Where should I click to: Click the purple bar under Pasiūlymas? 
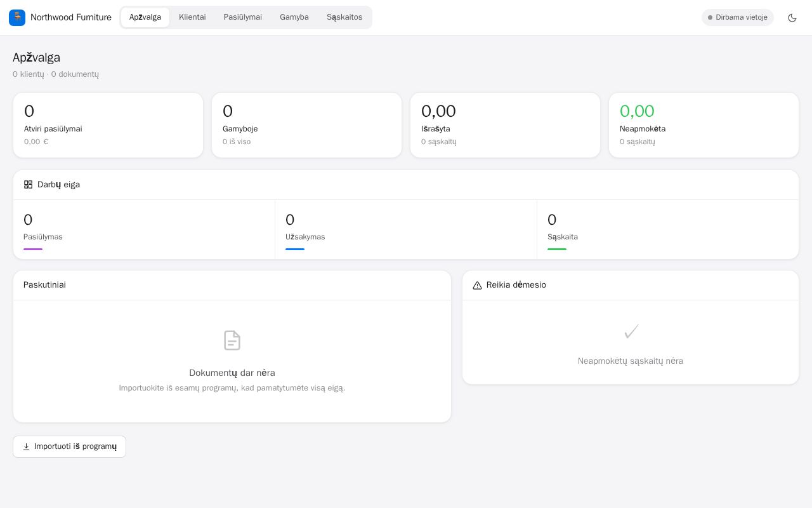coord(33,249)
